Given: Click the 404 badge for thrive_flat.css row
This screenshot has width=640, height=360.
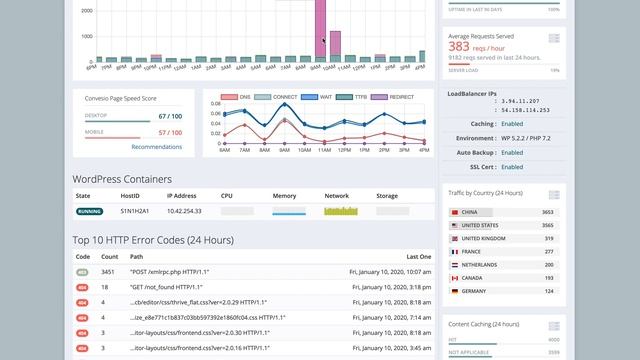Looking at the screenshot, I should [82, 303].
